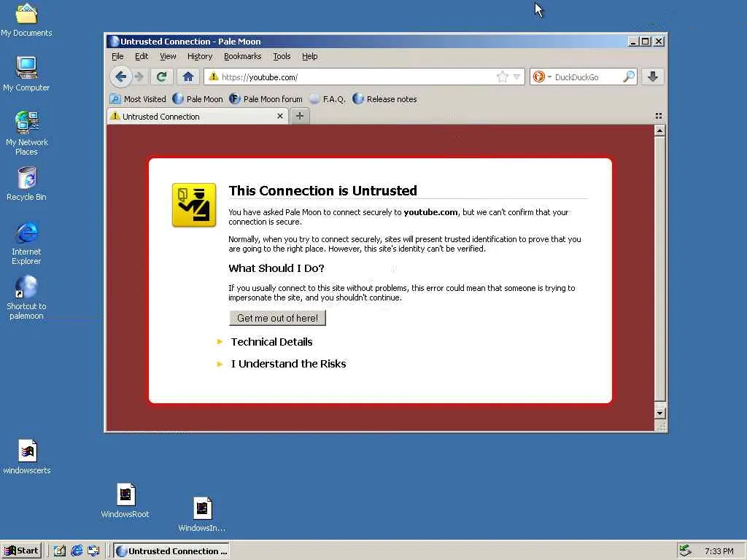Open the Tools menu
Screen dimensions: 747x560
tap(282, 56)
